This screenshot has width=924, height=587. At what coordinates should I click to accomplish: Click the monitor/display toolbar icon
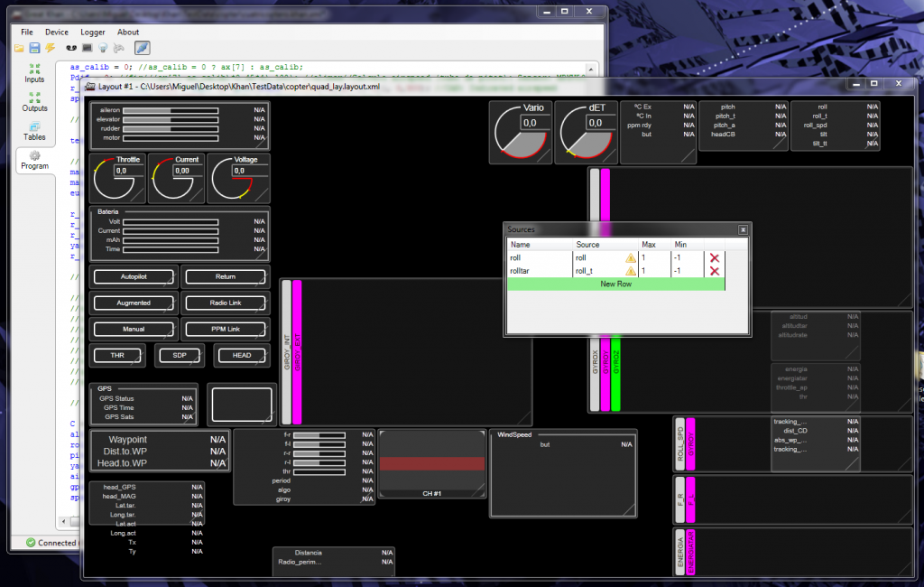pyautogui.click(x=87, y=48)
